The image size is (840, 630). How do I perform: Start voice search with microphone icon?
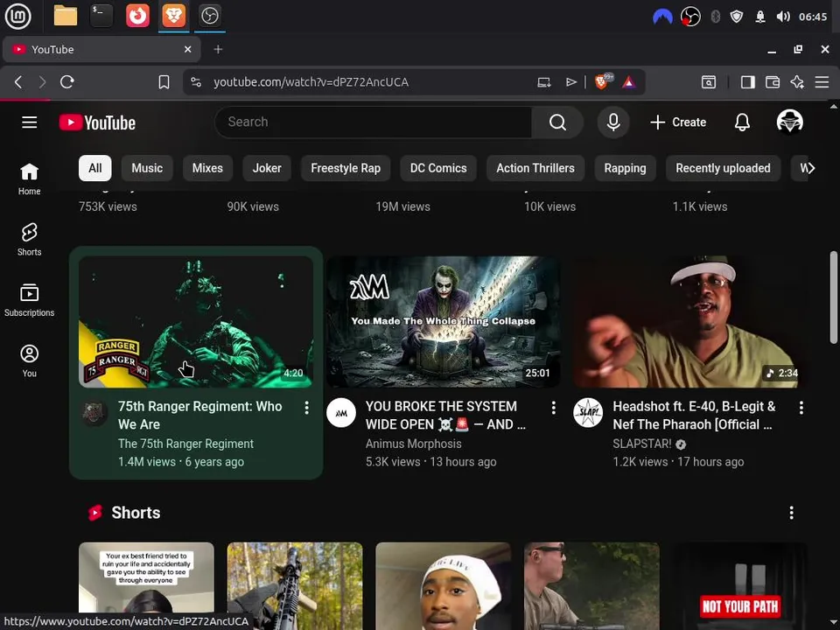[613, 122]
